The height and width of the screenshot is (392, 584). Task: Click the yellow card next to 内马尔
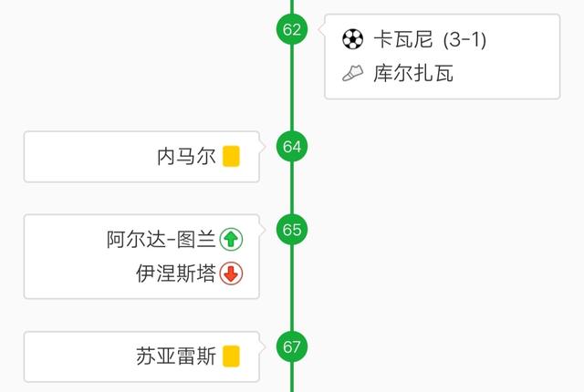[231, 157]
